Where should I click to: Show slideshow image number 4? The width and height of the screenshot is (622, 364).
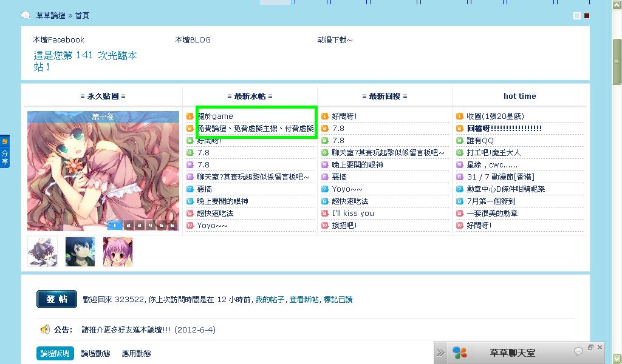point(151,225)
